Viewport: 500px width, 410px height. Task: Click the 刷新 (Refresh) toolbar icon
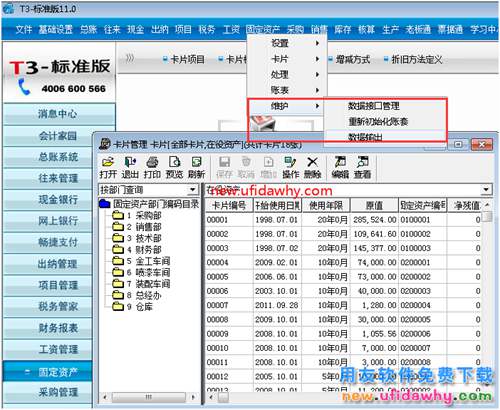(x=196, y=167)
